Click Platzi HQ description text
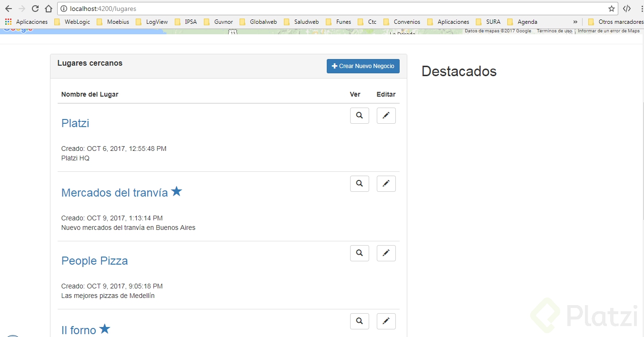This screenshot has height=337, width=644. (75, 158)
